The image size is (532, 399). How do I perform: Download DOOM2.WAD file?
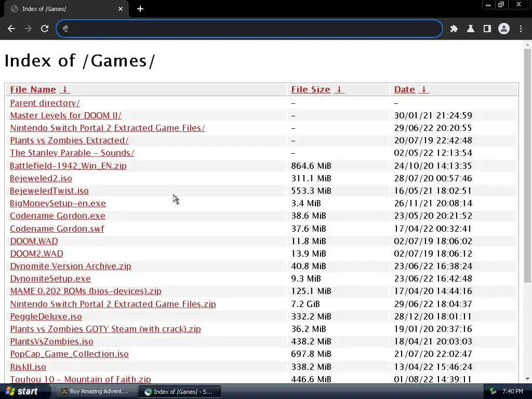pos(37,254)
